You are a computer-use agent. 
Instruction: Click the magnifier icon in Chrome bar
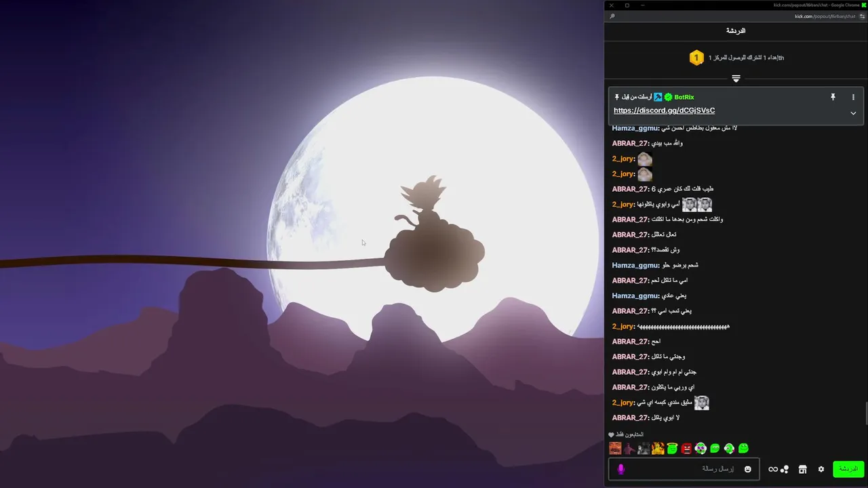pyautogui.click(x=612, y=16)
